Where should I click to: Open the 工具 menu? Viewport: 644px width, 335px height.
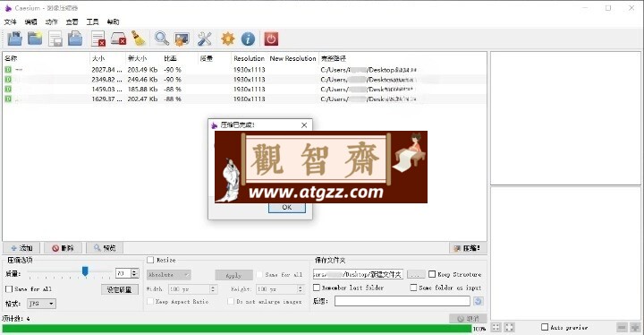[x=92, y=21]
